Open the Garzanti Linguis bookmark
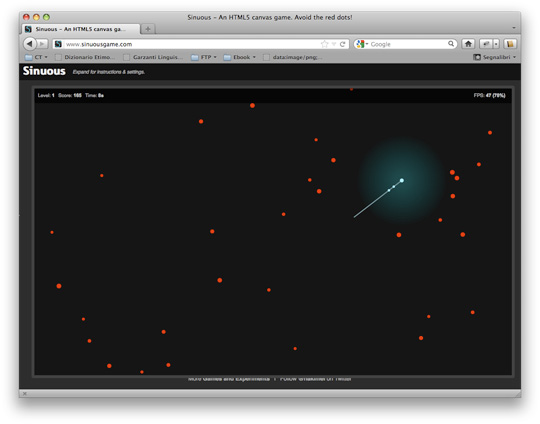Screen dimensions: 540x424 tap(153, 57)
